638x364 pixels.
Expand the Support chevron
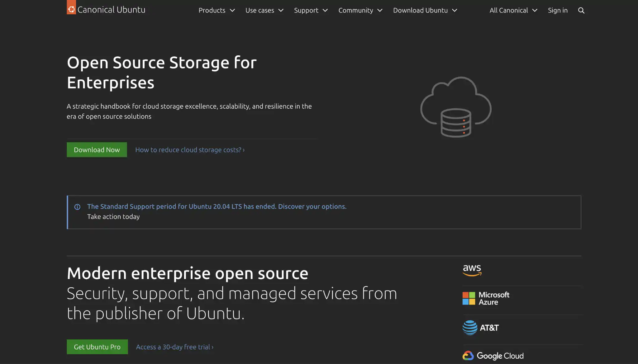coord(325,11)
